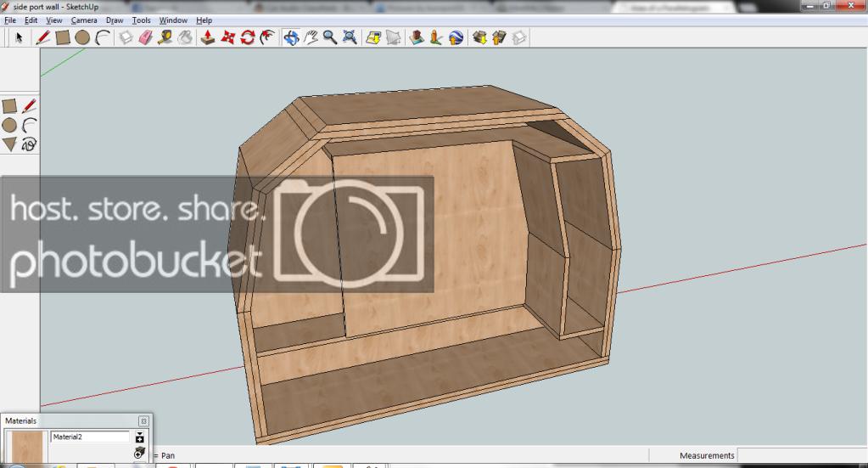Open the Tools menu
This screenshot has height=468, width=868.
(141, 20)
